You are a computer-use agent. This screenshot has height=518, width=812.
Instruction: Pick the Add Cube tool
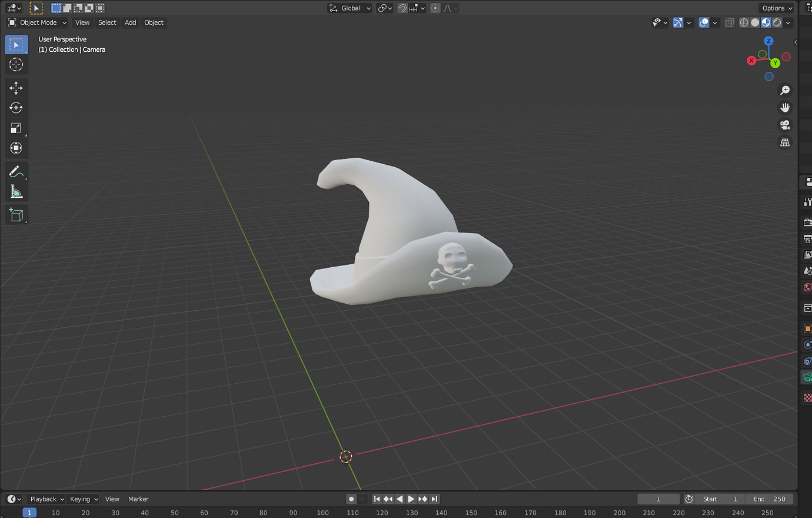coord(16,214)
